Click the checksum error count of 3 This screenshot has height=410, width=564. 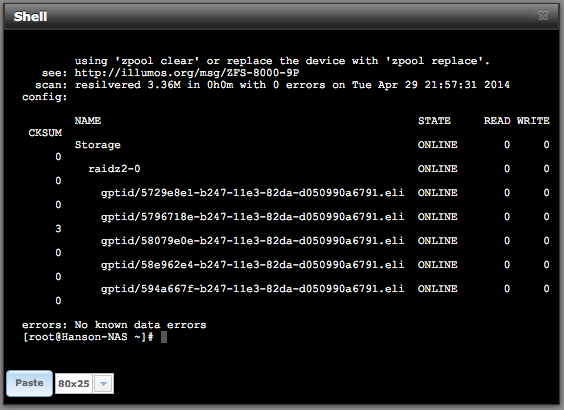click(x=58, y=229)
